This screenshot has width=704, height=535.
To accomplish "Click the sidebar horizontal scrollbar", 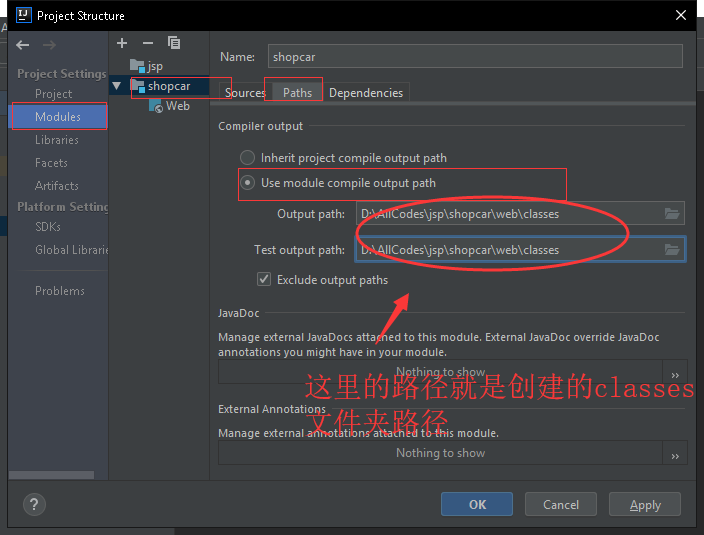I will 51,475.
